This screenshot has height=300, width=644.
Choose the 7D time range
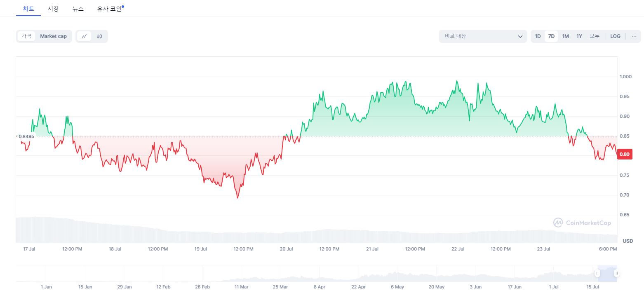pyautogui.click(x=551, y=36)
